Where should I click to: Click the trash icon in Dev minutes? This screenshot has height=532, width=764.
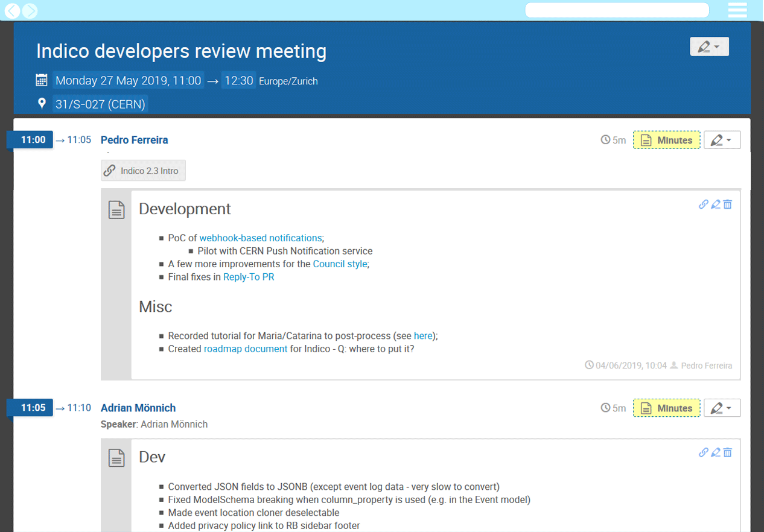coord(728,452)
